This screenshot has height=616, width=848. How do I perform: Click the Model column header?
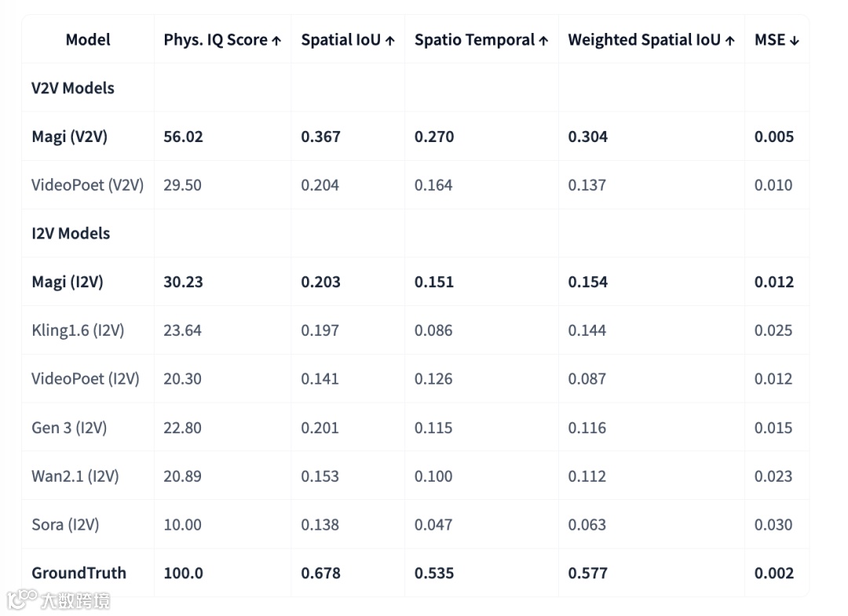point(88,40)
